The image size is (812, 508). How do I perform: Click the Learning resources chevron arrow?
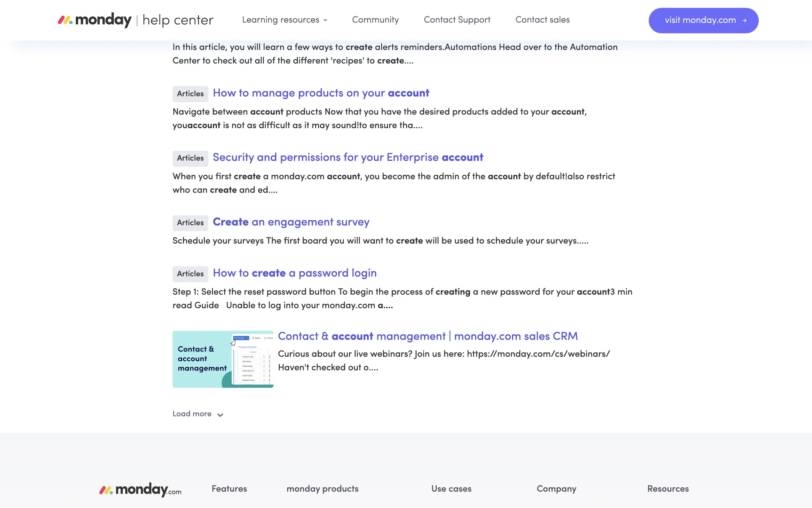325,20
